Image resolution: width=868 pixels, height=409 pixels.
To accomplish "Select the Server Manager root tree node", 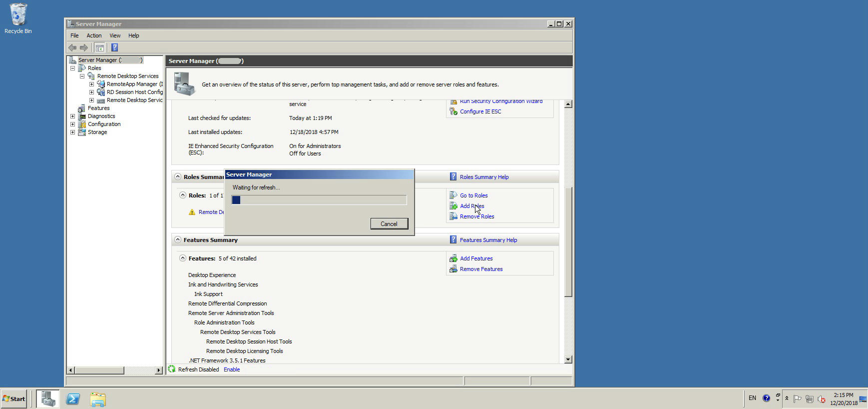I will [110, 60].
